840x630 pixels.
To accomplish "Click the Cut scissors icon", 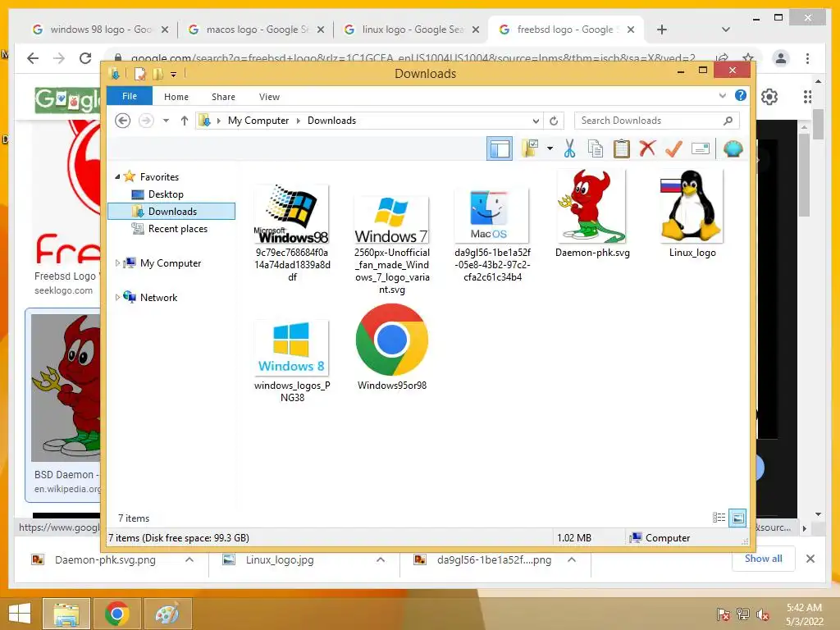I will [x=569, y=148].
